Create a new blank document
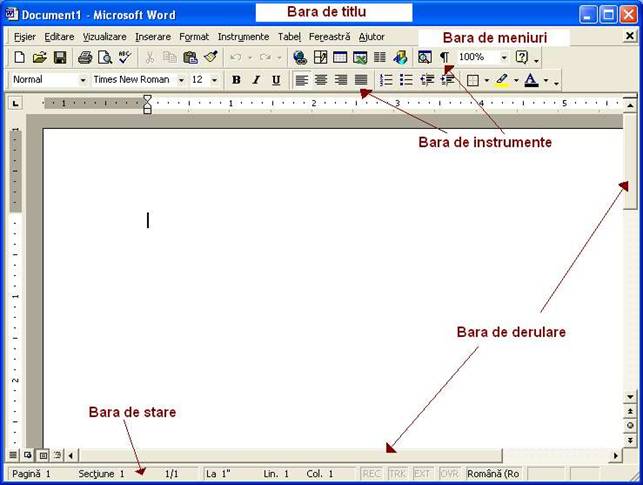The height and width of the screenshot is (485, 643). [x=19, y=57]
